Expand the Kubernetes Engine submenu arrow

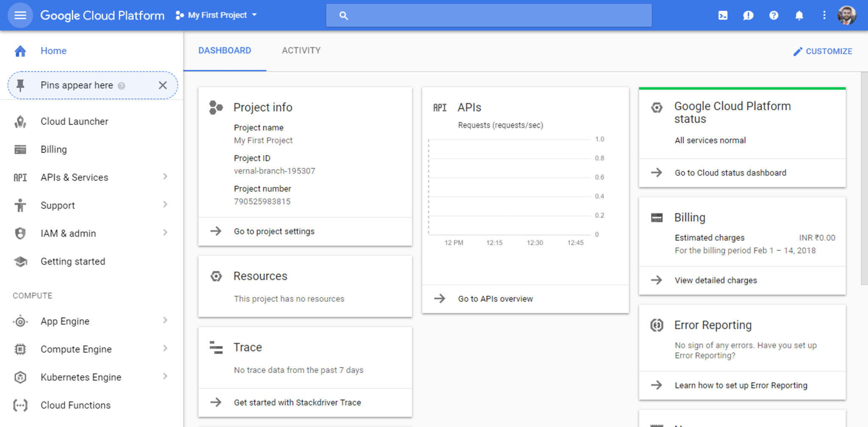pos(165,377)
